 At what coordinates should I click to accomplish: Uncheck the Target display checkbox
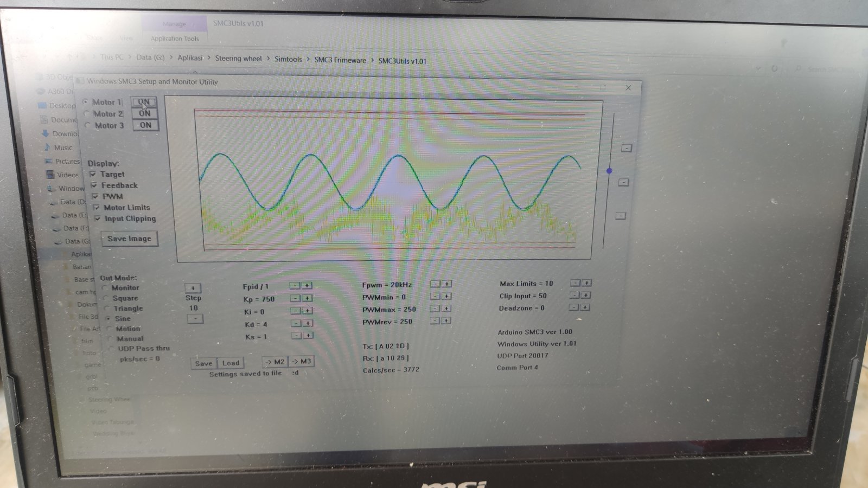click(93, 174)
